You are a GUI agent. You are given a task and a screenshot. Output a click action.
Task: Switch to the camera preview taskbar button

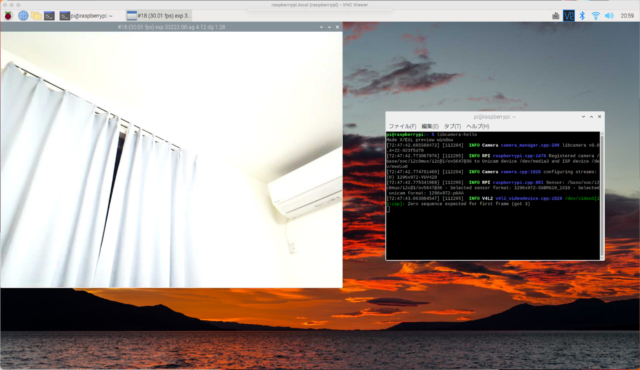tap(158, 16)
